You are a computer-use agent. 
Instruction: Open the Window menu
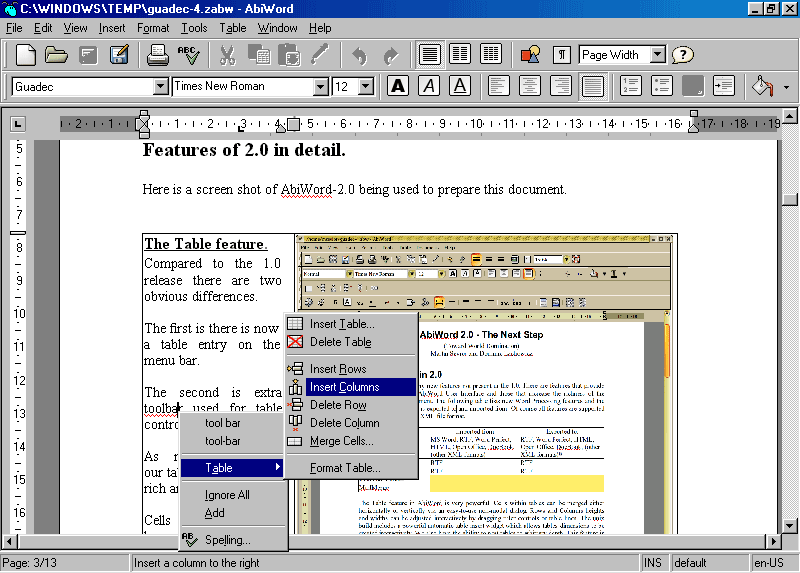pyautogui.click(x=277, y=28)
